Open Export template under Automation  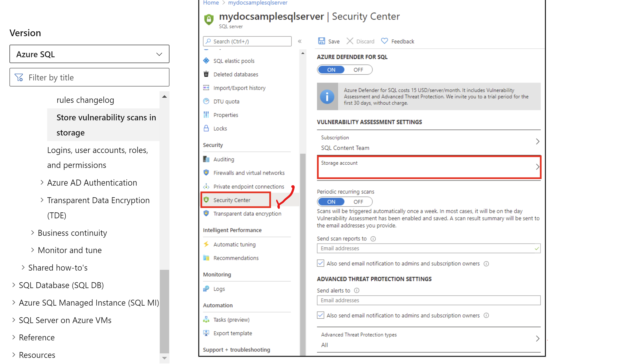tap(233, 333)
